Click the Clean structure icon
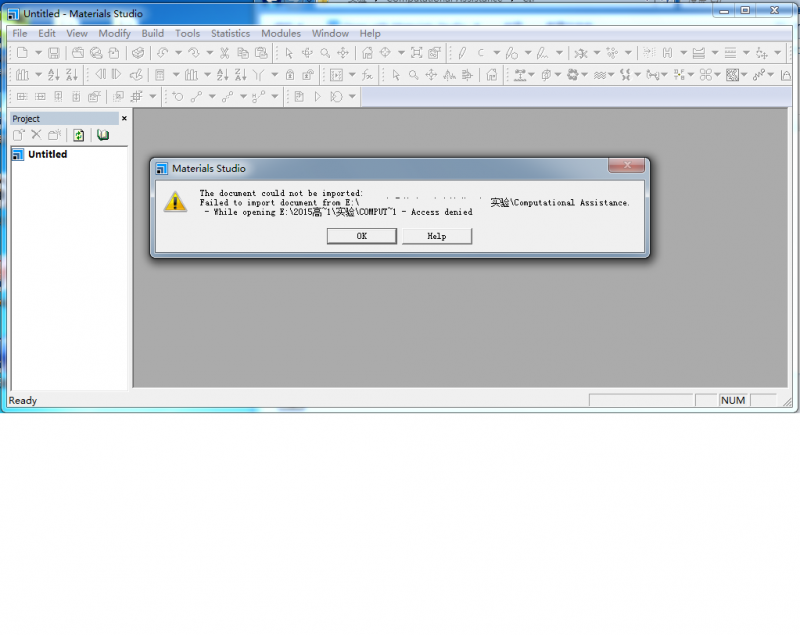Viewport: 800px width, 635px height. 612,53
